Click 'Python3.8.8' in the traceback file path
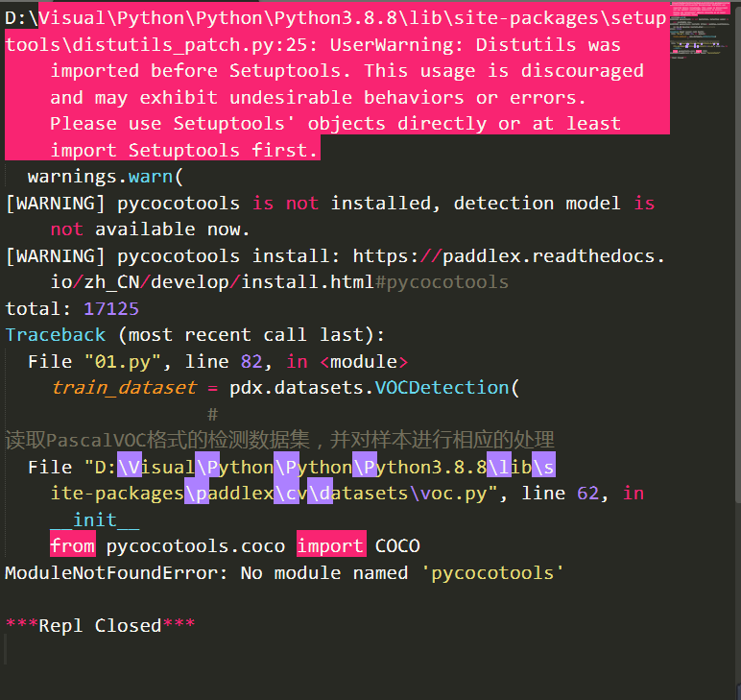Image resolution: width=741 pixels, height=700 pixels. point(425,467)
